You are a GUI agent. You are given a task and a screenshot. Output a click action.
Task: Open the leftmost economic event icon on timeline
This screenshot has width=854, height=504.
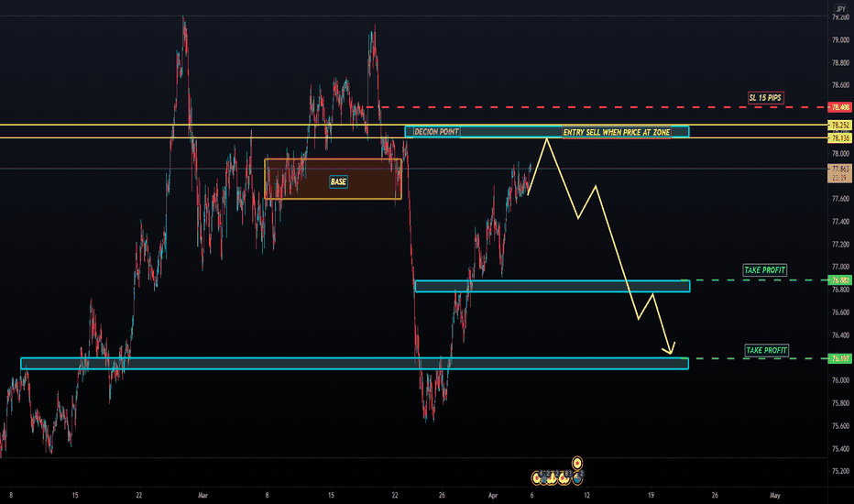[x=537, y=477]
